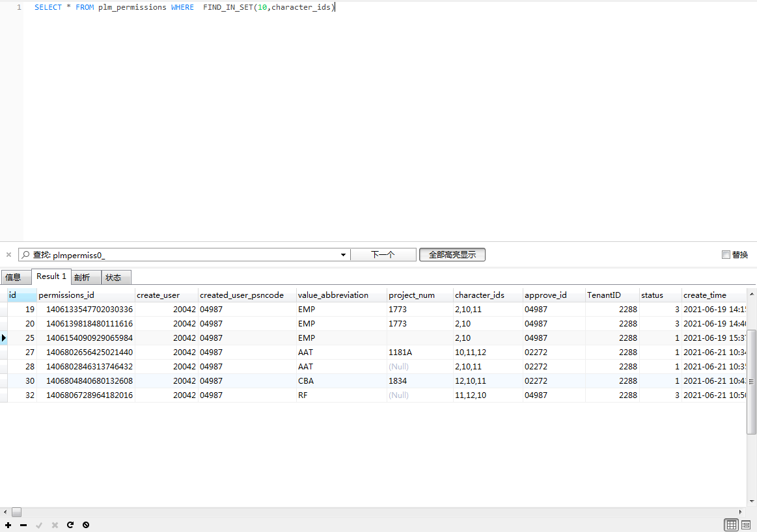Apply changes with the checkmark icon
Viewport: 757px width, 532px height.
[x=39, y=525]
